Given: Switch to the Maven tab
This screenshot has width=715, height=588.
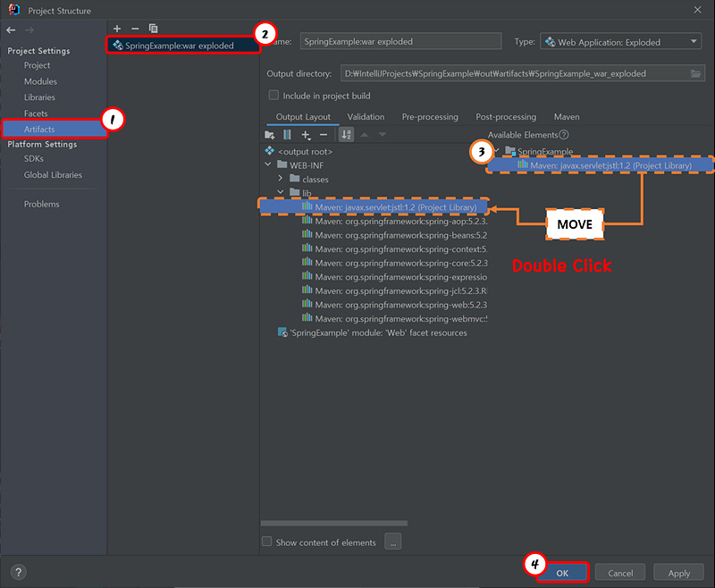Looking at the screenshot, I should click(567, 117).
